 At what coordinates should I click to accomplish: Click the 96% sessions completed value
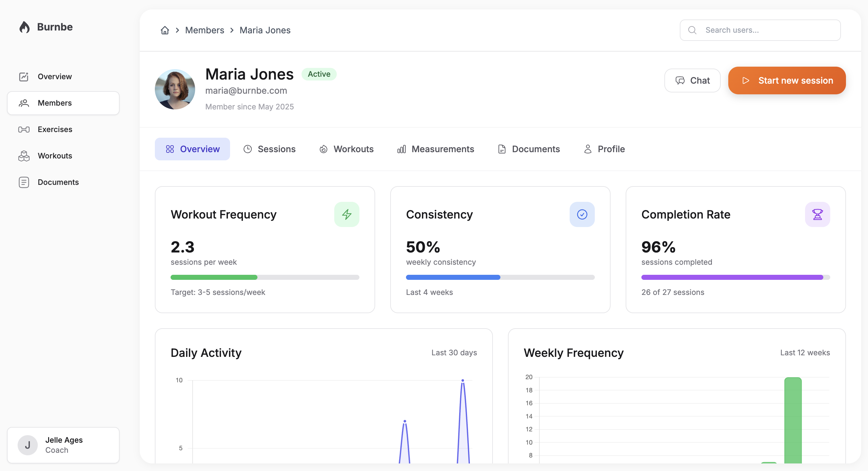pos(658,247)
